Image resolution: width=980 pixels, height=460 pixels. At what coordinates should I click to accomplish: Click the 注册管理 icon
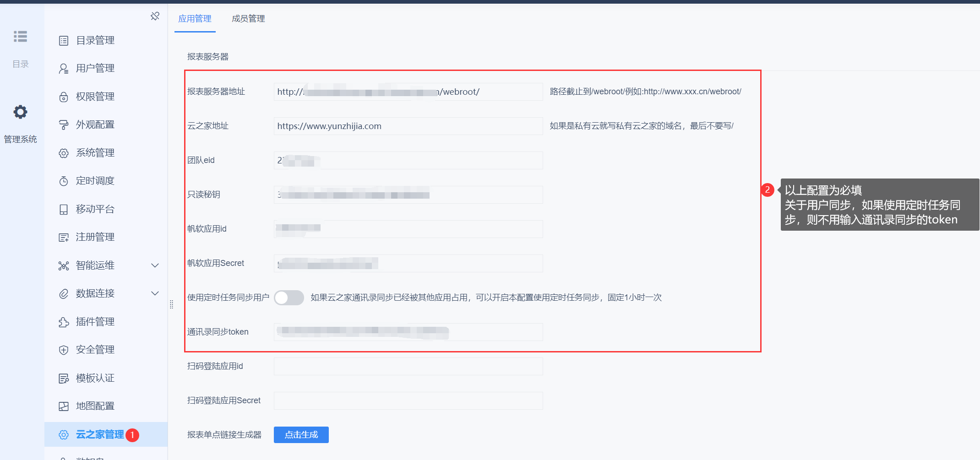[x=64, y=238]
